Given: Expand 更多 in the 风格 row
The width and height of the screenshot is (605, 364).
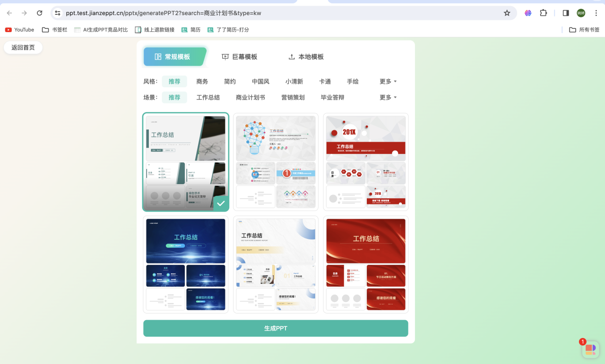Looking at the screenshot, I should pyautogui.click(x=388, y=82).
